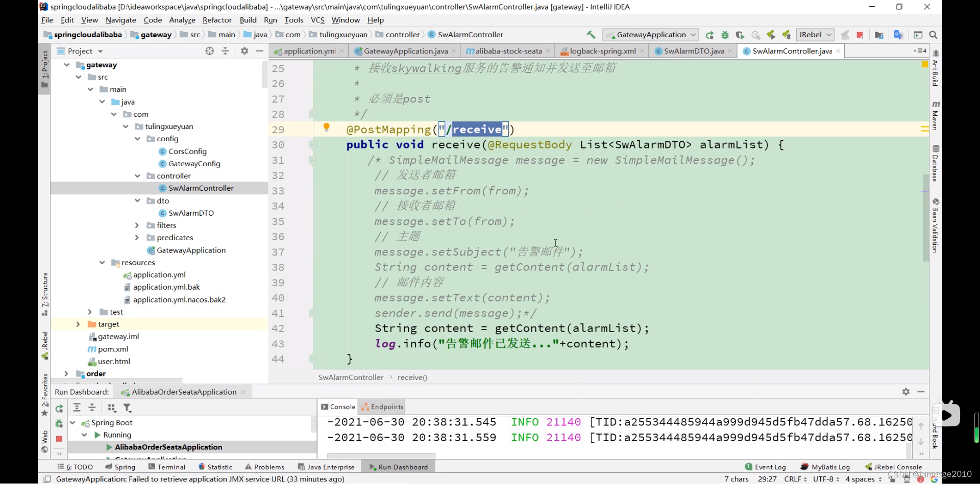Open the Search Everywhere magnifier icon
This screenshot has width=980, height=484.
click(933, 35)
